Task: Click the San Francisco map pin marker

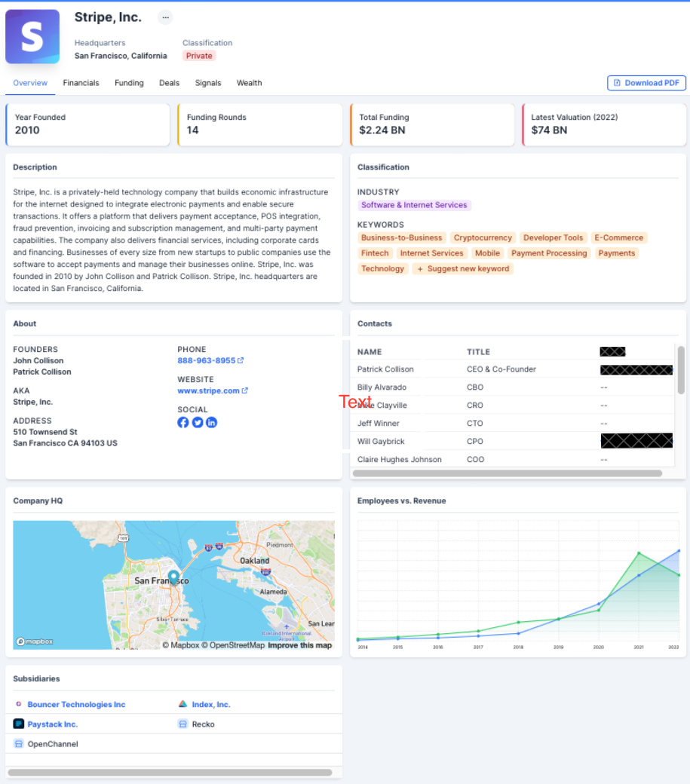Action: (x=173, y=577)
